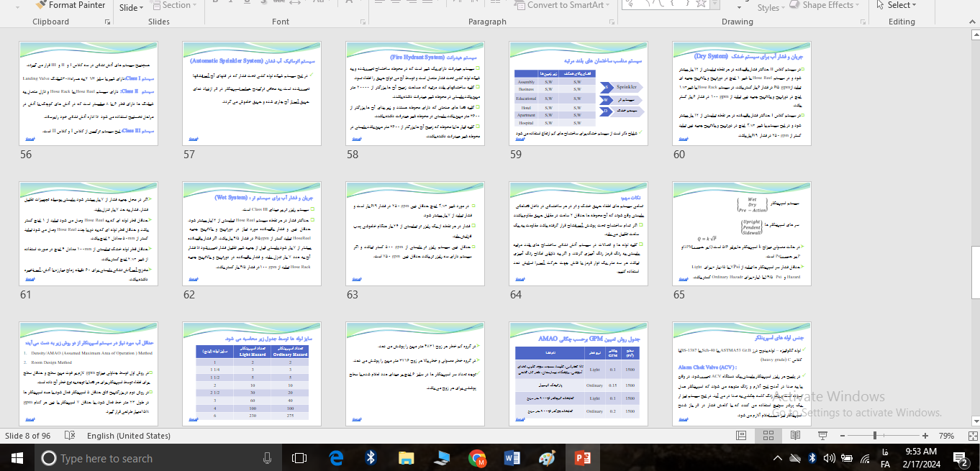Select the slide thumbnail listing Density/AMAO Method

pyautogui.click(x=89, y=374)
